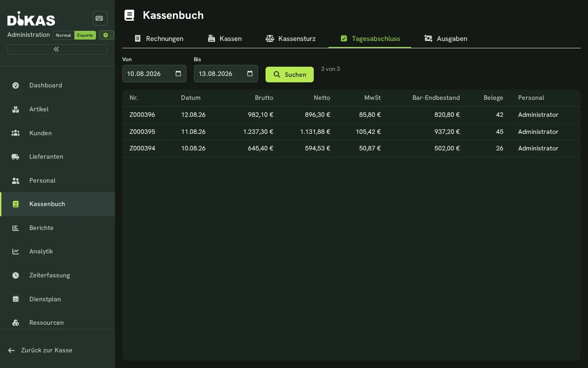The width and height of the screenshot is (588, 368).
Task: Click the Suchen button
Action: click(x=289, y=75)
